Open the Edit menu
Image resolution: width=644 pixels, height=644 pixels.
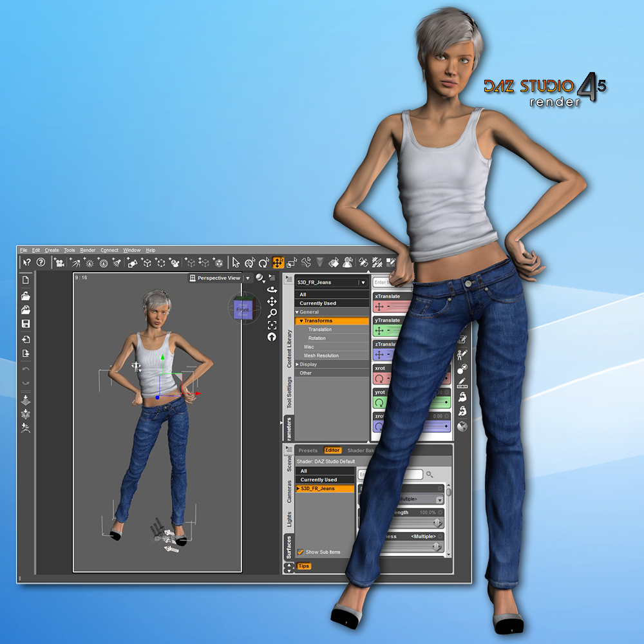click(x=36, y=250)
